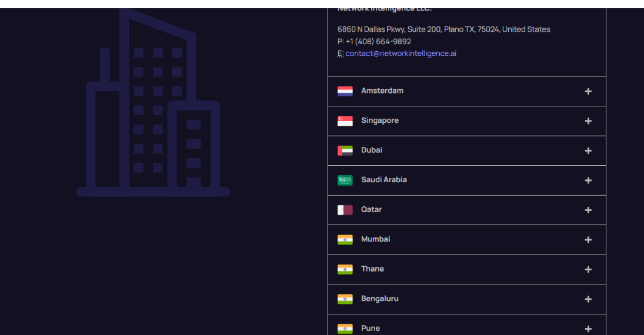Show Qatar address using plus icon
This screenshot has width=644, height=335.
click(x=588, y=210)
